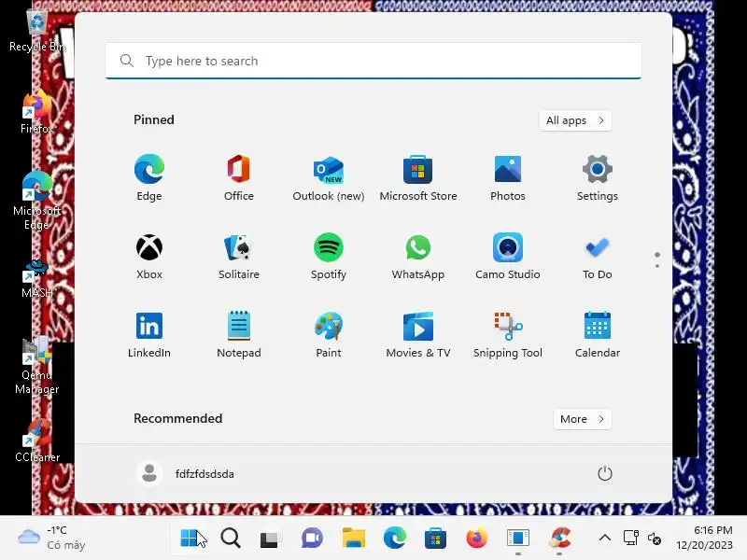
Task: Open Outlook (new) app
Action: pos(329,177)
